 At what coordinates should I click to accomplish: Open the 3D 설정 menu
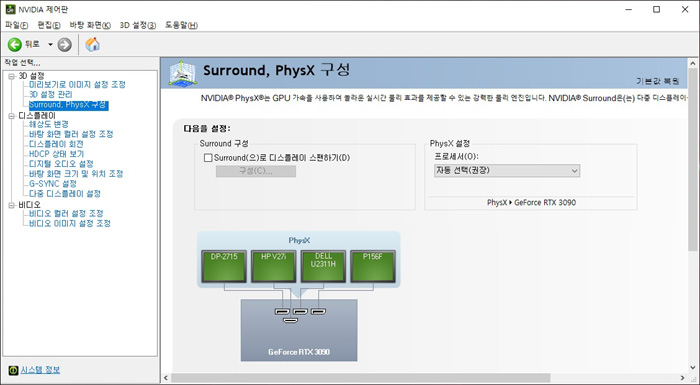point(138,25)
